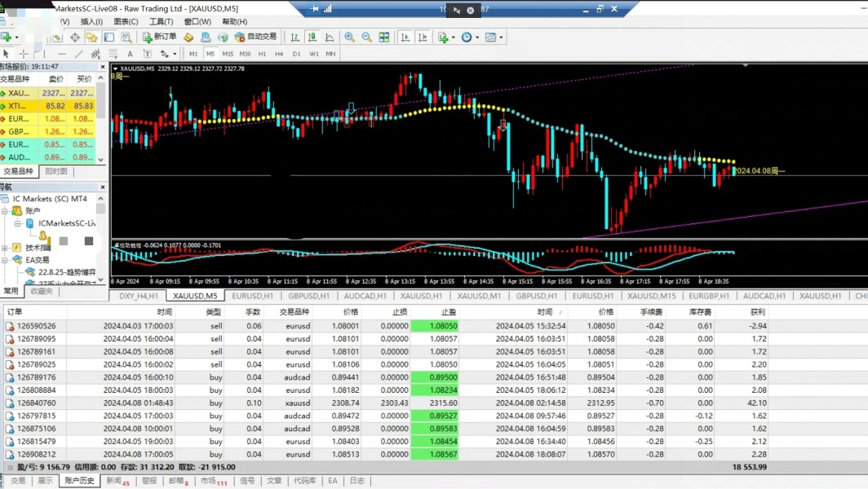Image resolution: width=868 pixels, height=489 pixels.
Task: Click the tile windows icon
Action: pos(383,37)
